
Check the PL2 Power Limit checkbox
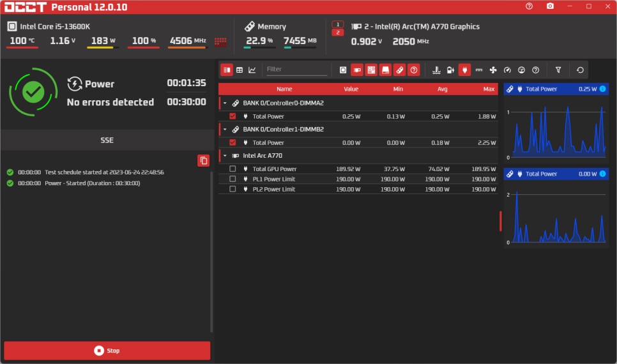click(x=232, y=189)
